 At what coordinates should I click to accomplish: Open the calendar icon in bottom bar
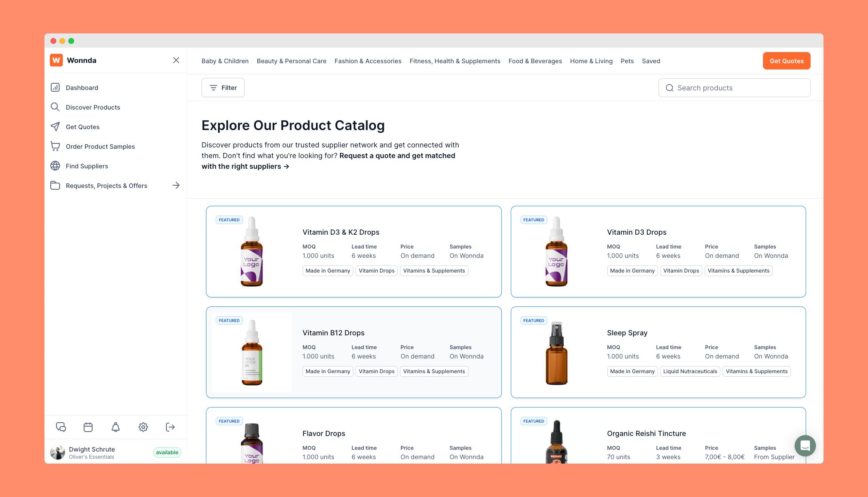[x=88, y=427]
